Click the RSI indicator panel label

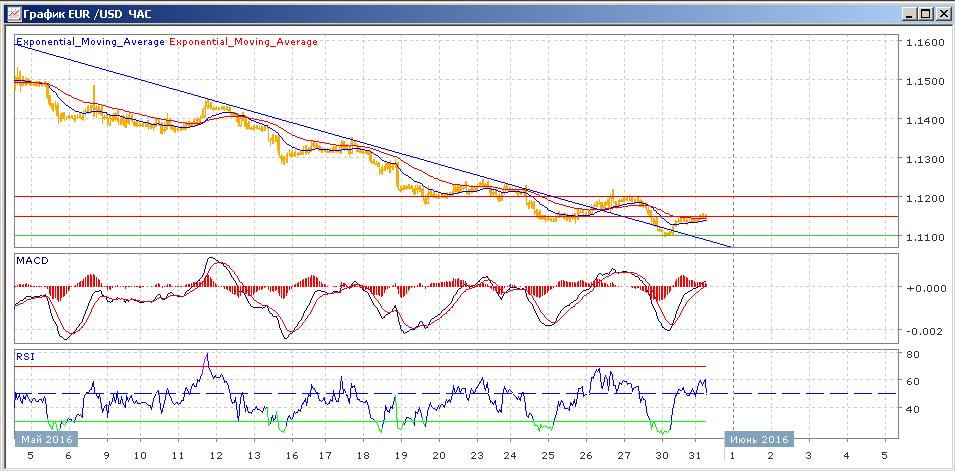(23, 354)
